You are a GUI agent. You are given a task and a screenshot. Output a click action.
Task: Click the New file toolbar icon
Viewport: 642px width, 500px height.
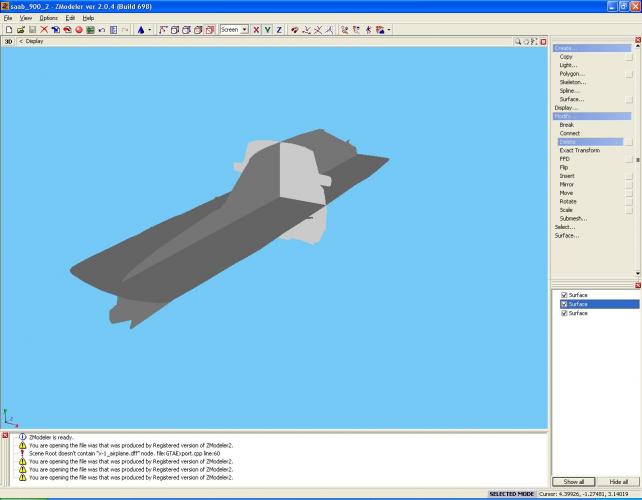(x=7, y=30)
